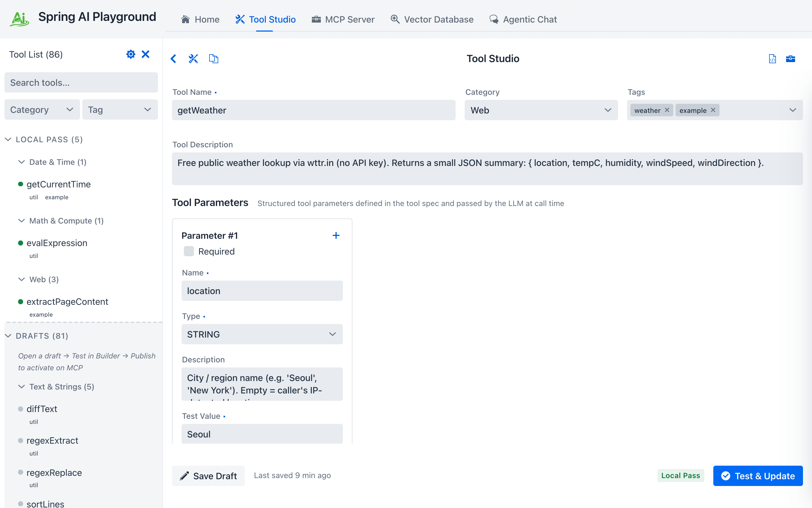Go to the Home tab
Viewport: 812px width, 508px height.
tap(200, 19)
